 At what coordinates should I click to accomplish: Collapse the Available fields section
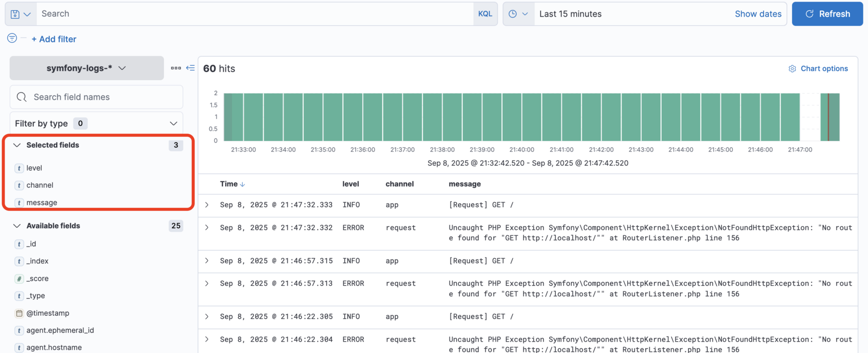tap(17, 226)
